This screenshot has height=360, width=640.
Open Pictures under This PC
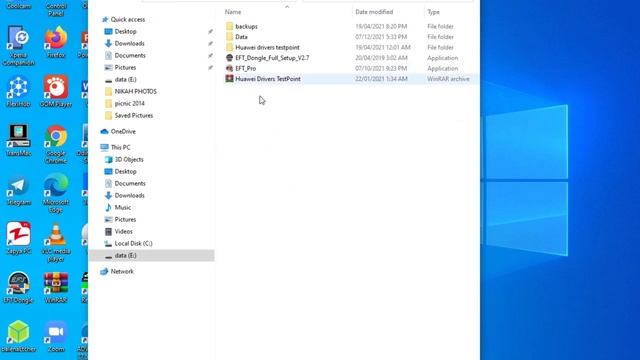[125, 219]
